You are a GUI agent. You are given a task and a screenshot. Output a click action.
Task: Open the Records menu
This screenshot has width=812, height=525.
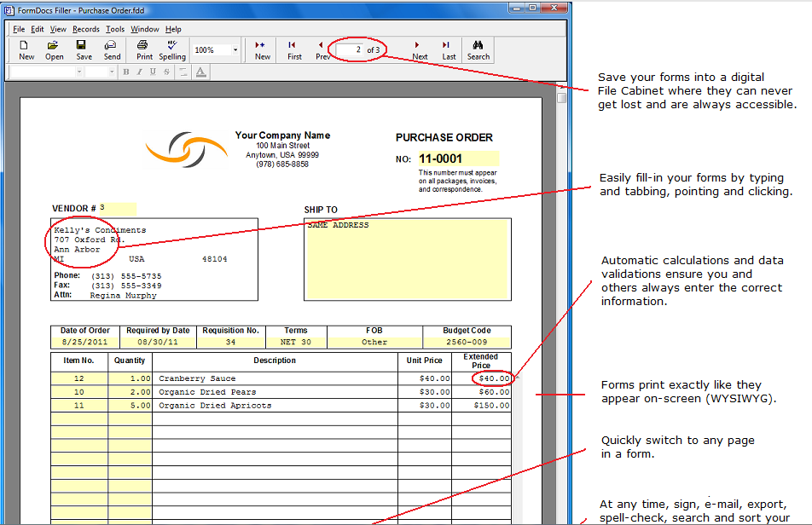(86, 29)
